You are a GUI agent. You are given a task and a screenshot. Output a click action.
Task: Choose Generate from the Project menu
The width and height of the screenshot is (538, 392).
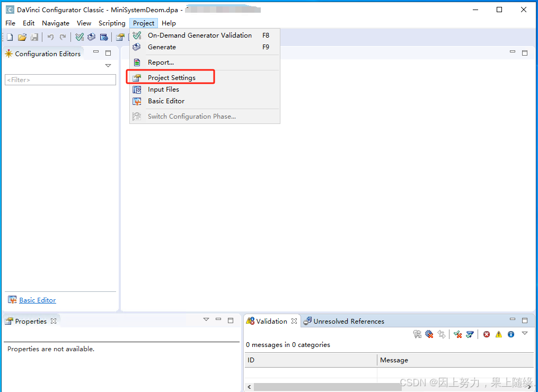[x=205, y=47]
